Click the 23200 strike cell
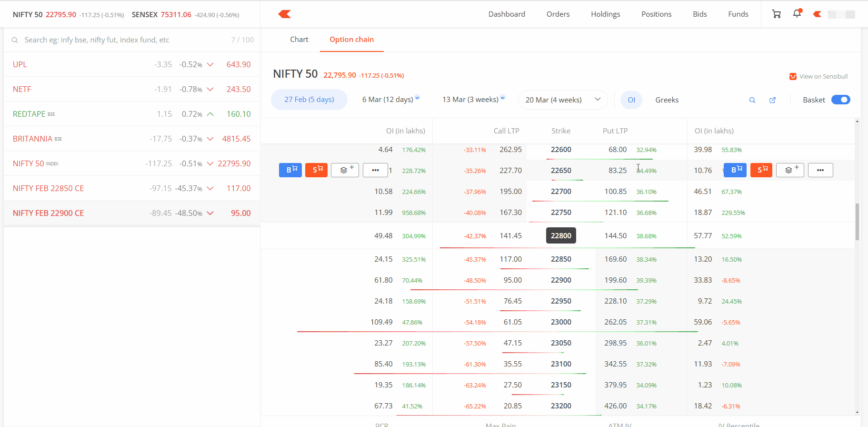This screenshot has height=427, width=868. (561, 406)
